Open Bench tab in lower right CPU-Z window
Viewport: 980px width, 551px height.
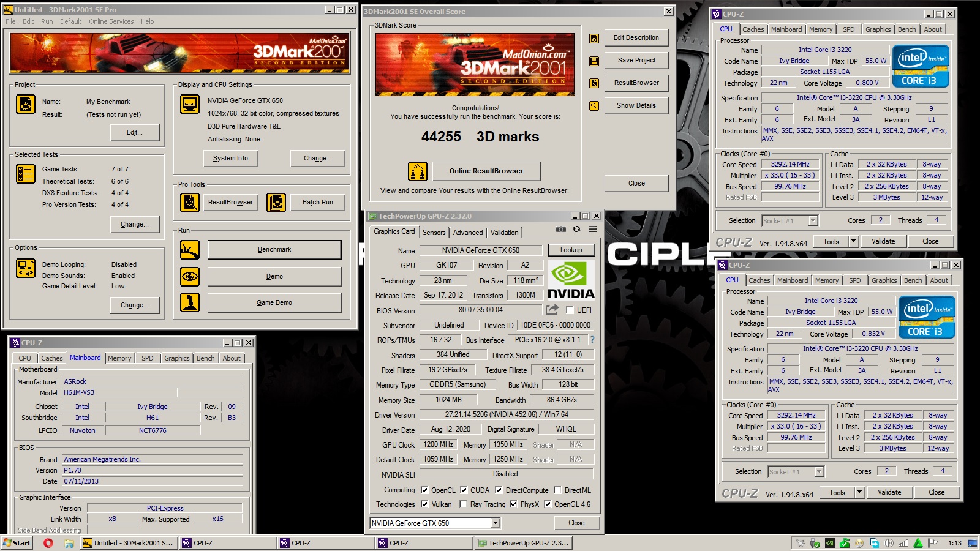(x=913, y=280)
